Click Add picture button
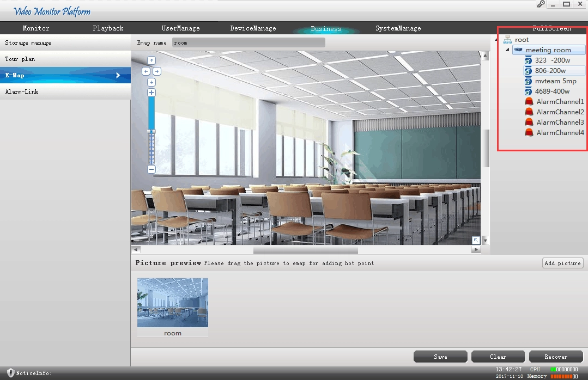 coord(563,263)
